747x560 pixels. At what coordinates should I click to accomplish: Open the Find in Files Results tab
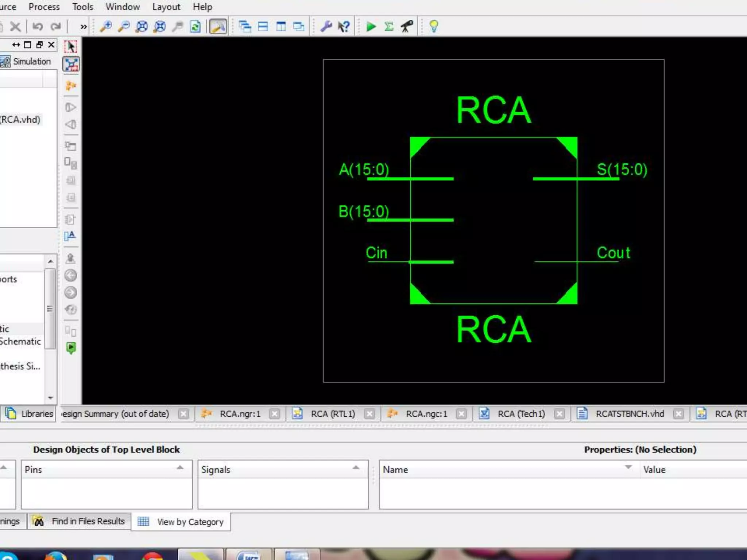[x=88, y=521]
